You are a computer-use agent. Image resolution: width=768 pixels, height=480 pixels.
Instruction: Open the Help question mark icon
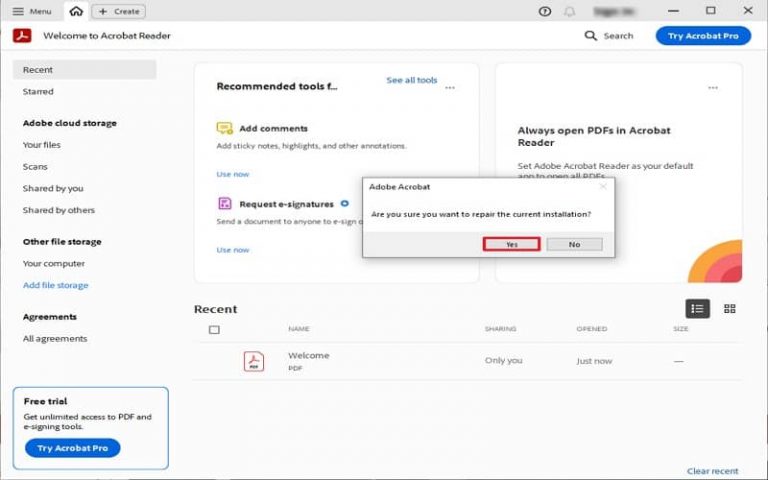(545, 11)
